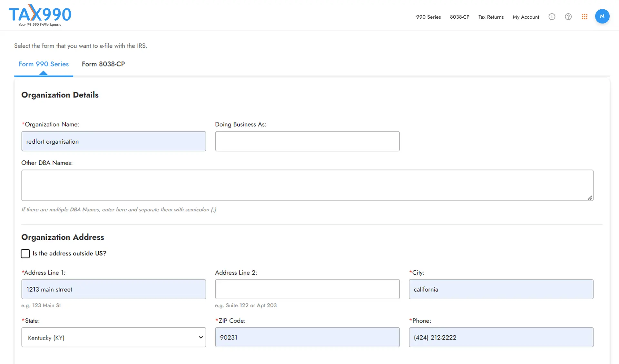
Task: Focus the Organization Name field
Action: point(113,141)
